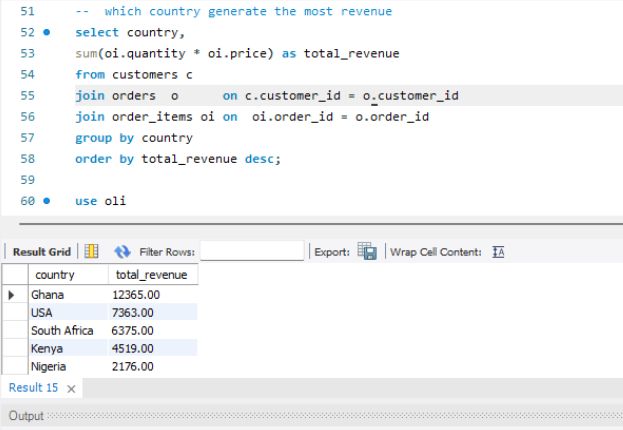Image resolution: width=623 pixels, height=430 pixels.
Task: Click the Output panel label
Action: point(26,416)
